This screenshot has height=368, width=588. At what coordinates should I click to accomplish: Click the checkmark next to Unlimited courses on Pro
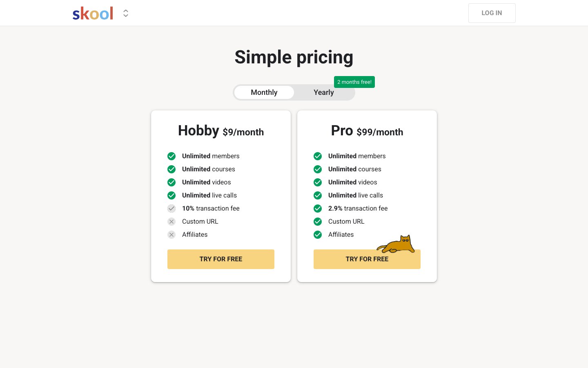pyautogui.click(x=318, y=169)
